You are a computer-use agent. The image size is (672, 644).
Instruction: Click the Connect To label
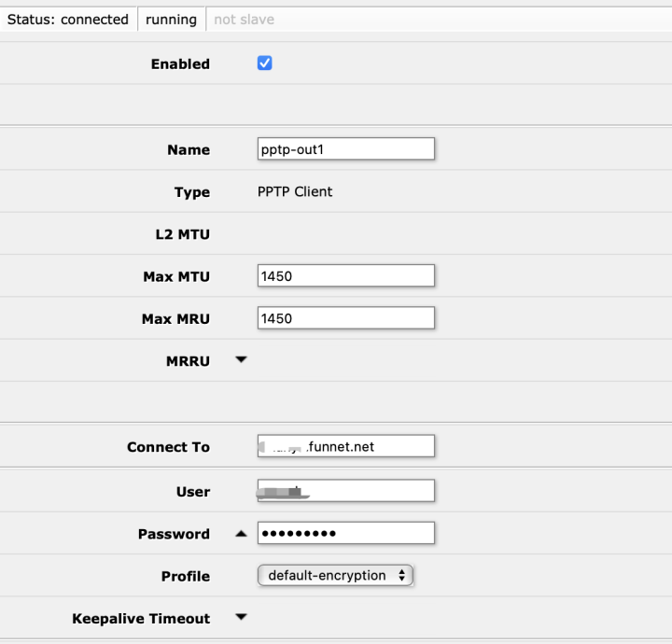(x=168, y=447)
